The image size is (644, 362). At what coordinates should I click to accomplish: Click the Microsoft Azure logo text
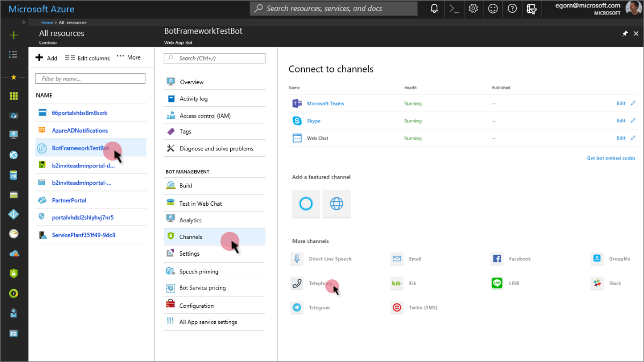[x=41, y=9]
